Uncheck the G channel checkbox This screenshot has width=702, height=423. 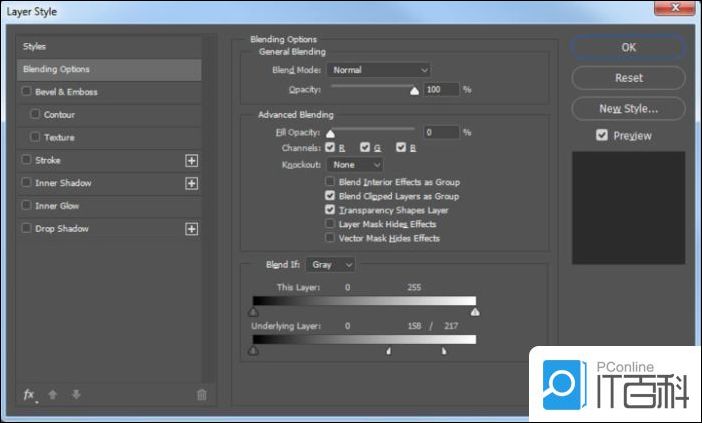365,147
